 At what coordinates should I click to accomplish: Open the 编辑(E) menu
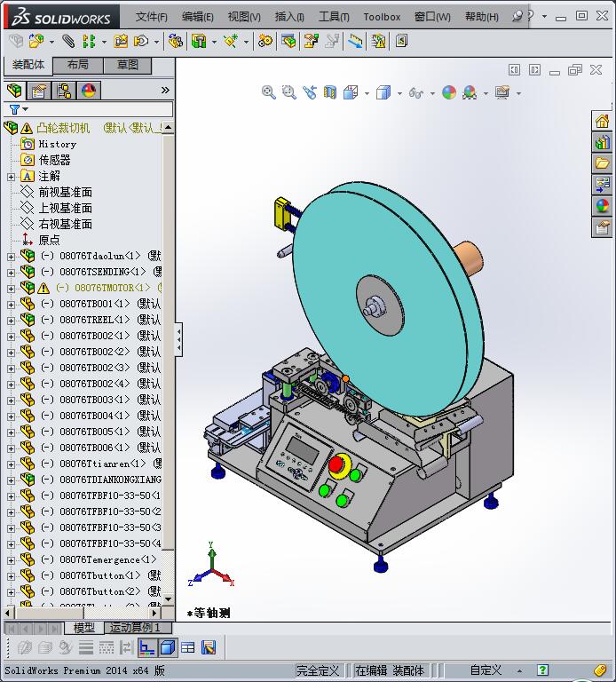197,17
